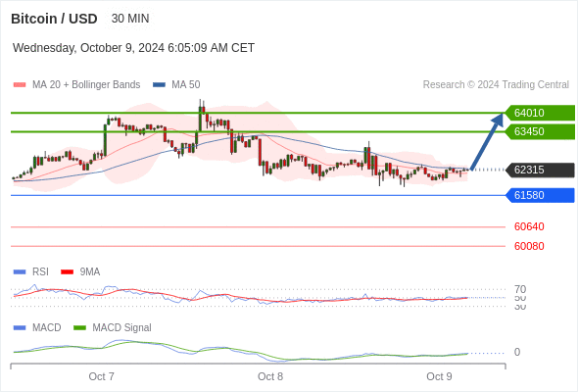
Task: Click the blue MA 50 legend swatch
Action: tap(159, 85)
